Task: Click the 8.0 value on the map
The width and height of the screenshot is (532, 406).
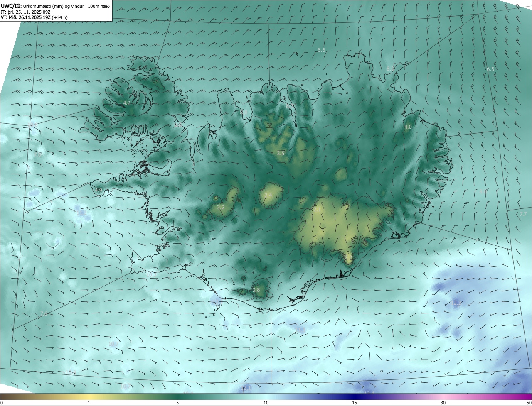Action: click(x=390, y=68)
